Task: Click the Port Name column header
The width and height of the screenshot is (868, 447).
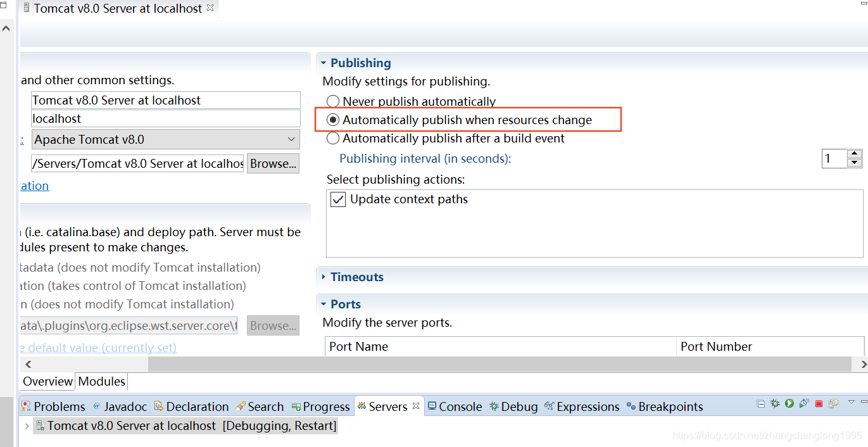Action: tap(501, 346)
